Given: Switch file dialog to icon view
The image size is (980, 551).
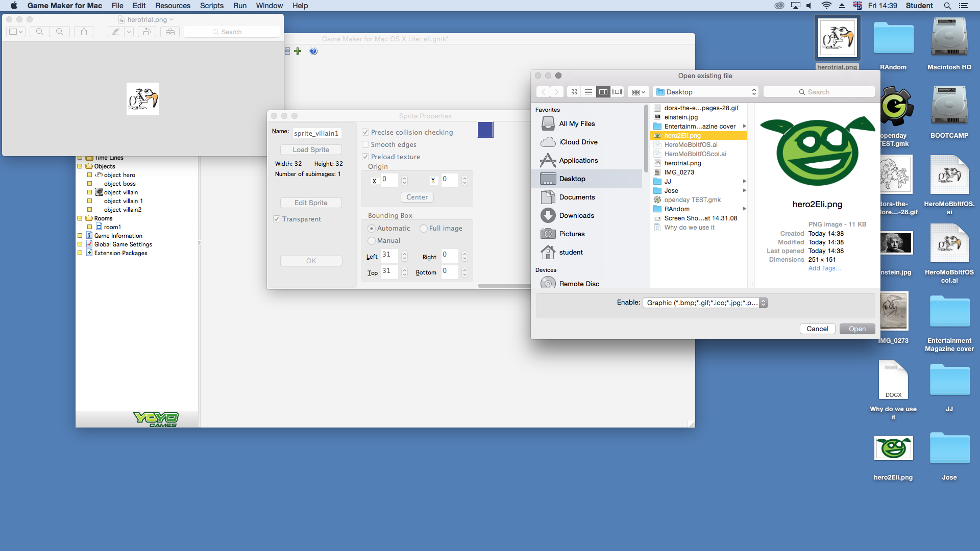Looking at the screenshot, I should pos(574,92).
